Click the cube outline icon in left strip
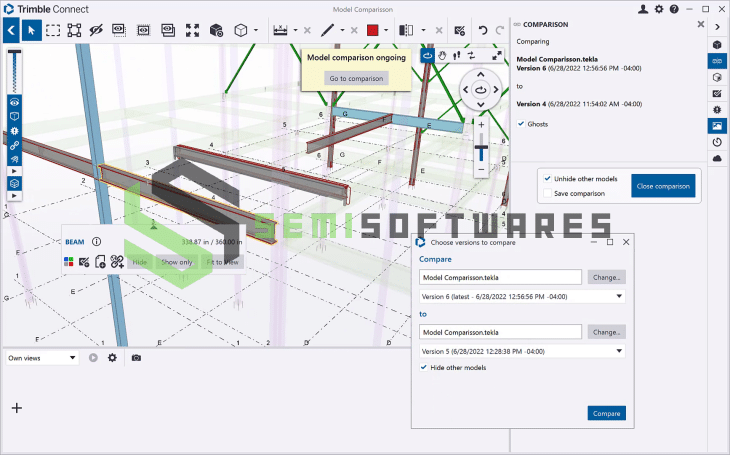This screenshot has height=455, width=730. [14, 116]
